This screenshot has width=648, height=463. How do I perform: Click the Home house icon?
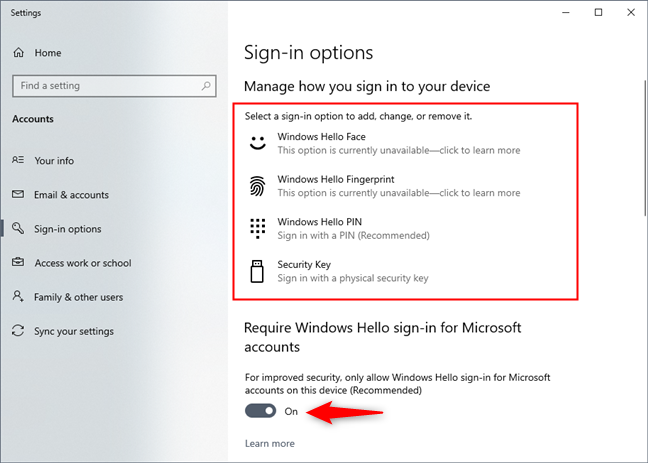click(19, 53)
